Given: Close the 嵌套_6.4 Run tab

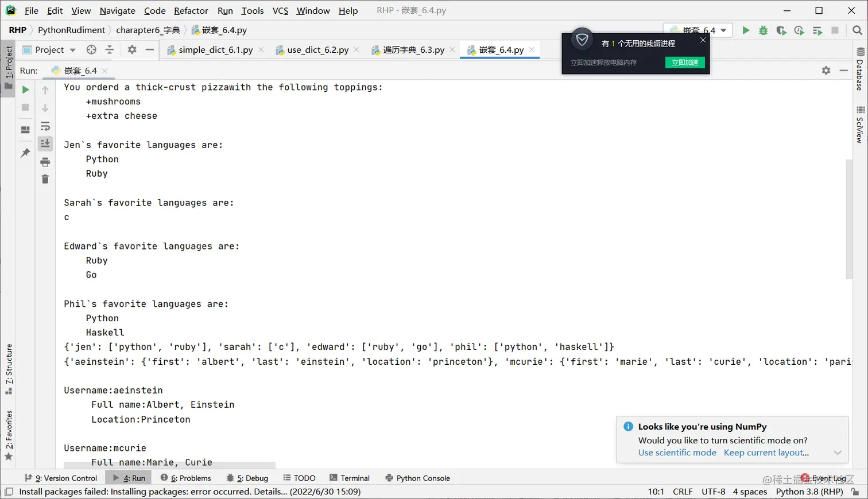Looking at the screenshot, I should point(104,71).
